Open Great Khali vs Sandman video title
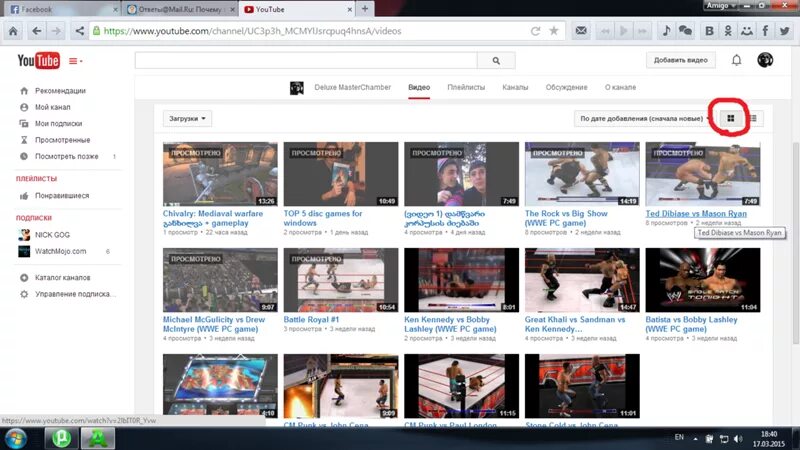Image resolution: width=800 pixels, height=450 pixels. coord(575,324)
